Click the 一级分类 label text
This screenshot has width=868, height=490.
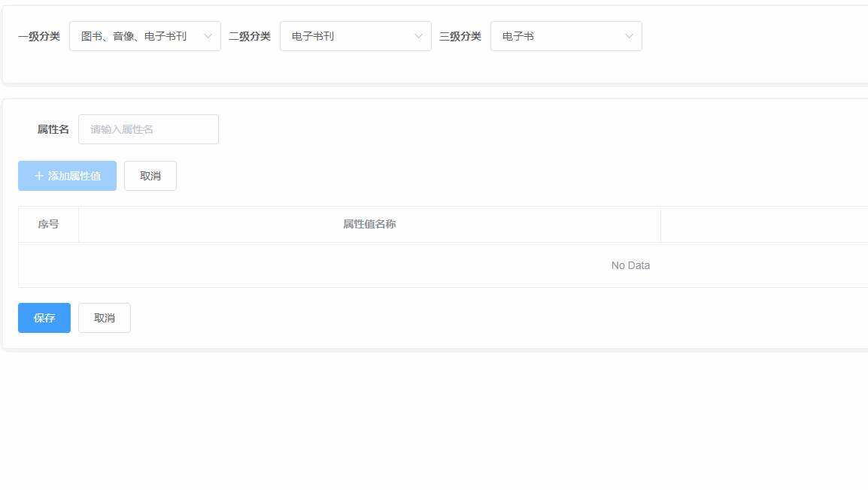38,35
